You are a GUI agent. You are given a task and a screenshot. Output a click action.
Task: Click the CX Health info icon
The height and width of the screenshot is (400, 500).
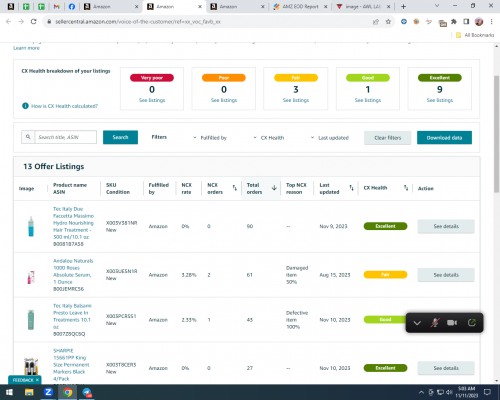[x=25, y=106]
